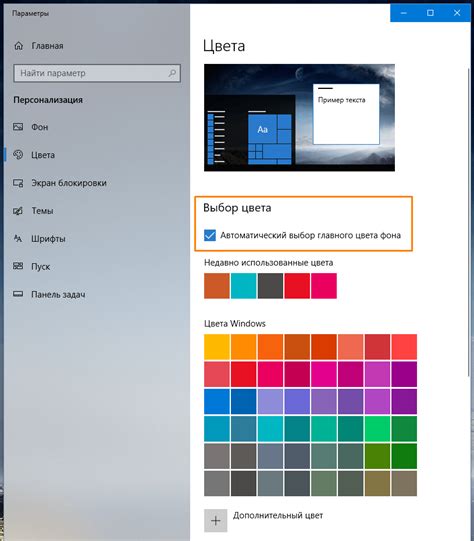Click the Найти параметр search field

[97, 73]
